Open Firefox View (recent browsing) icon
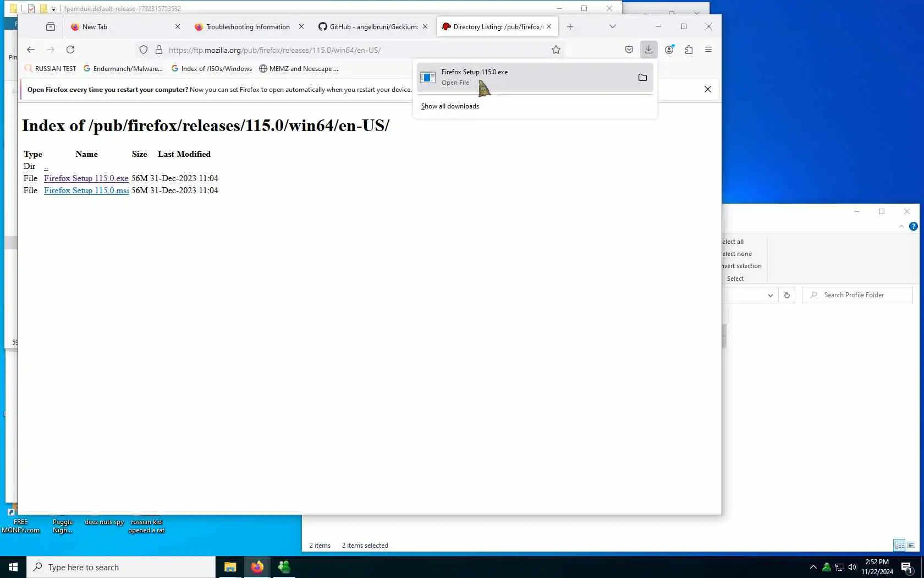 tap(51, 26)
